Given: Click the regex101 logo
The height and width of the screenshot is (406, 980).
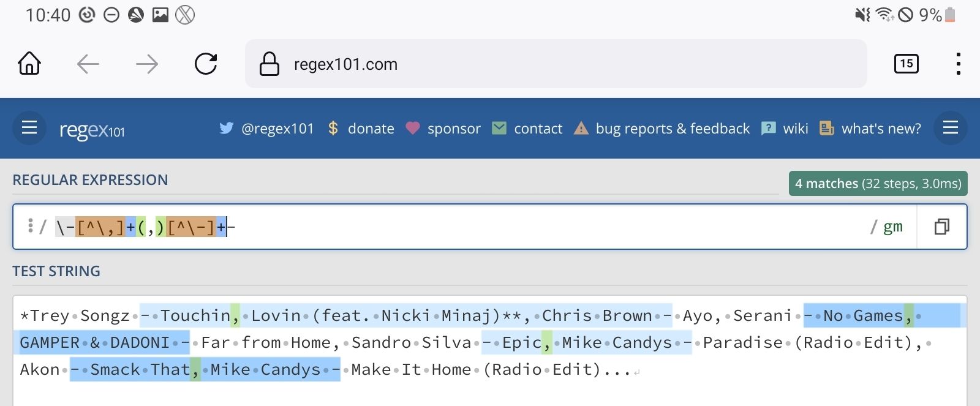Looking at the screenshot, I should pos(92,130).
